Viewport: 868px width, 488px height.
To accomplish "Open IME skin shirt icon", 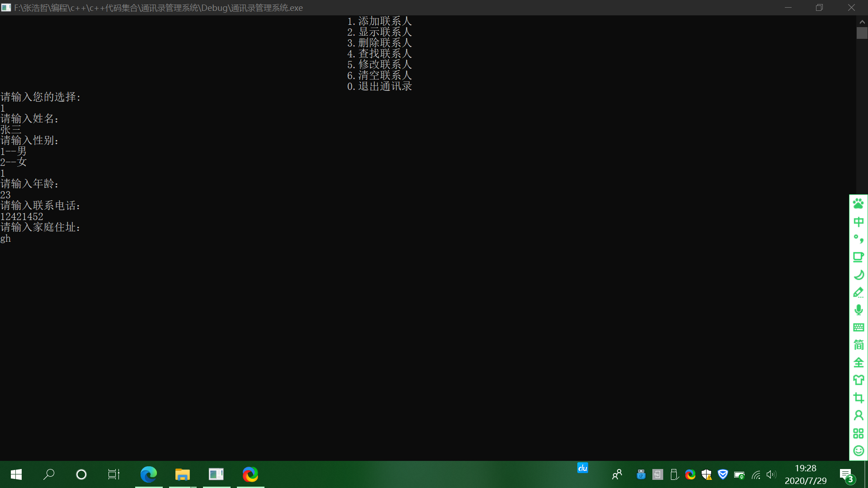I will tap(858, 380).
